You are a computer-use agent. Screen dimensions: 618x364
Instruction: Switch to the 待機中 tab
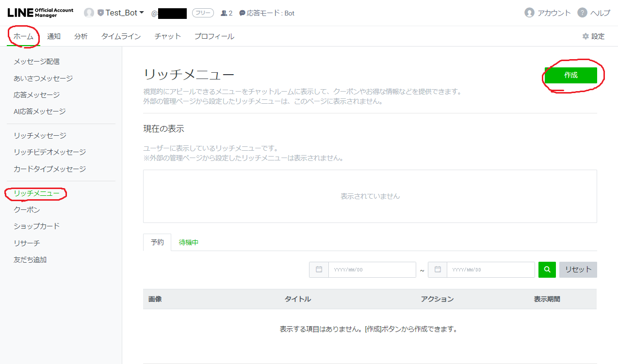pyautogui.click(x=189, y=242)
